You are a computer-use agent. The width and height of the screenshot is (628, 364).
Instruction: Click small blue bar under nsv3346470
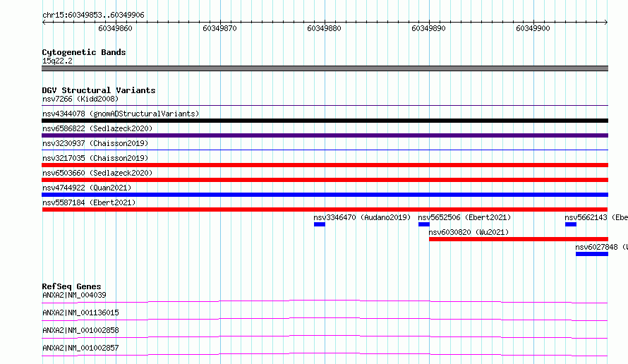tap(320, 224)
